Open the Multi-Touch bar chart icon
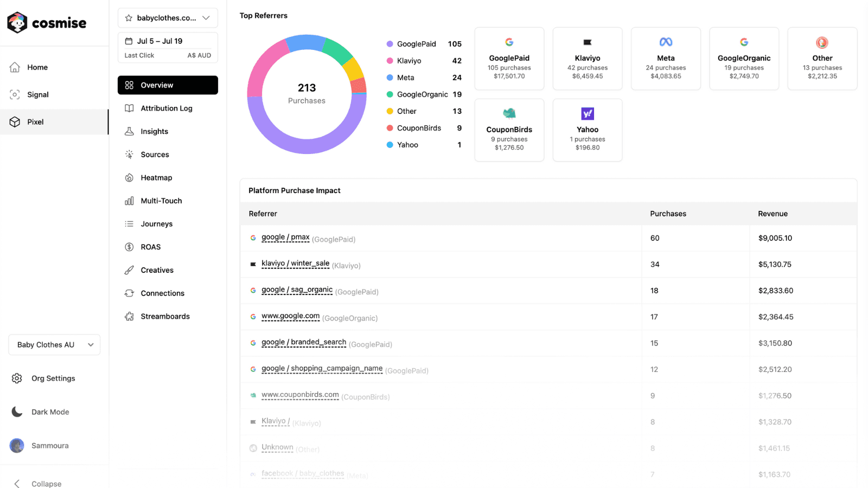 130,201
